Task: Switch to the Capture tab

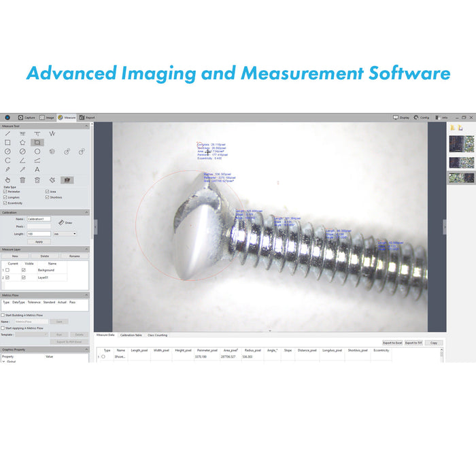Action: [x=27, y=117]
